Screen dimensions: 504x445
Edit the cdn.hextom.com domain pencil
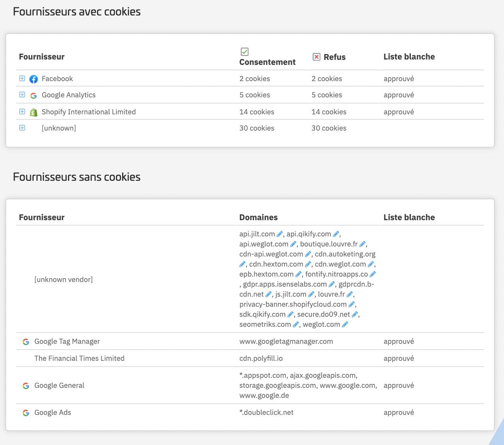308,264
